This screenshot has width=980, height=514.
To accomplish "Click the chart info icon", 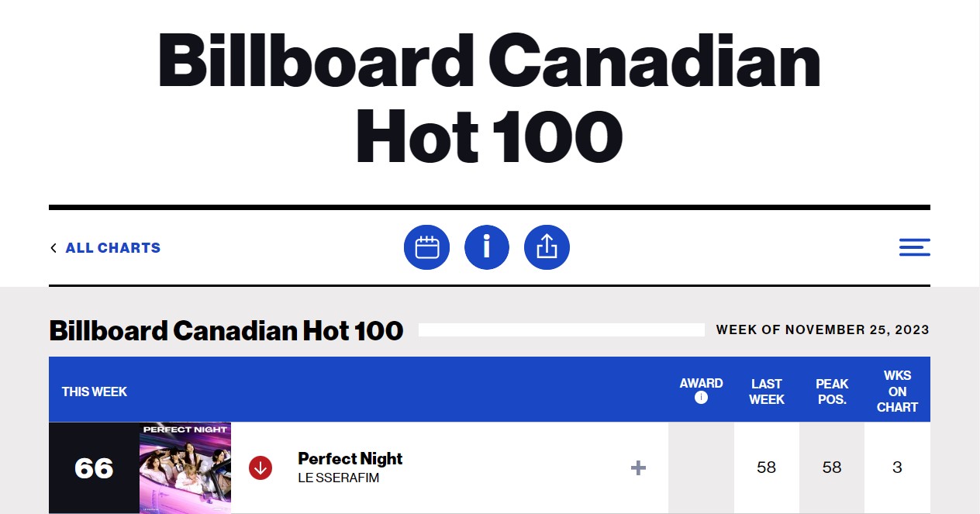I will point(487,247).
